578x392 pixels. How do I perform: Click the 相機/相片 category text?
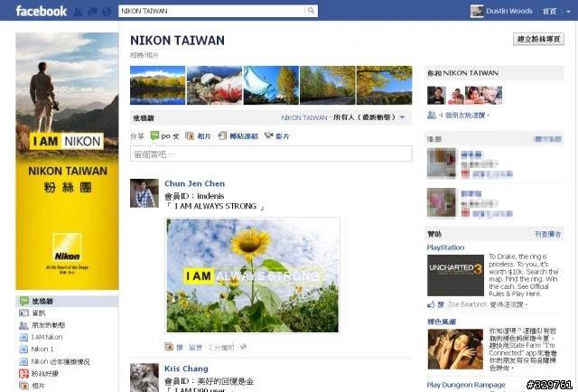click(x=144, y=55)
